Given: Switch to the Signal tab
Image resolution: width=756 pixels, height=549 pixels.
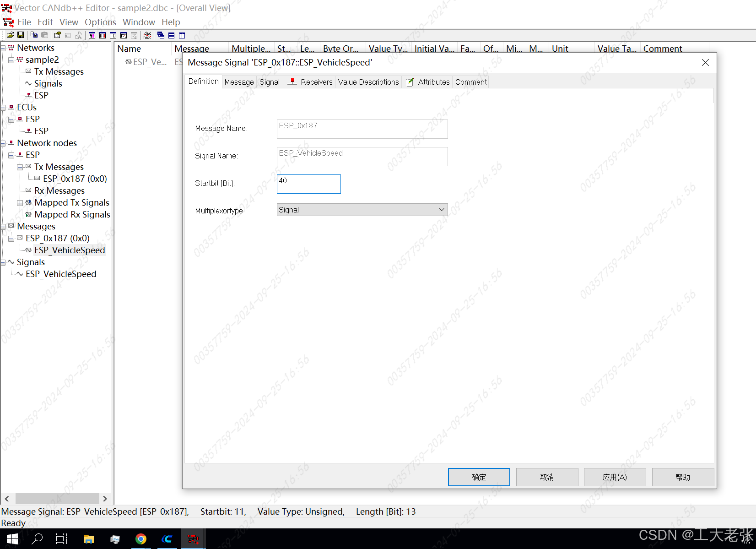Looking at the screenshot, I should pos(270,82).
